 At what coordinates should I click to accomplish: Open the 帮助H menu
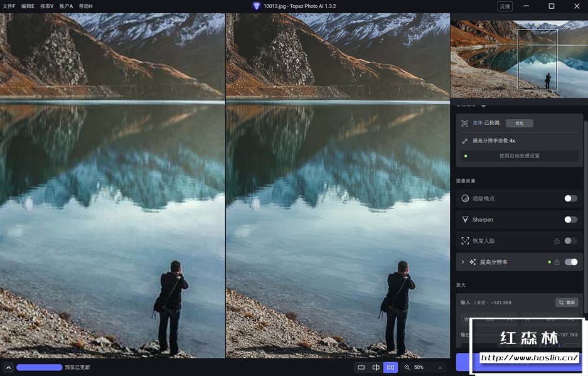pyautogui.click(x=85, y=6)
